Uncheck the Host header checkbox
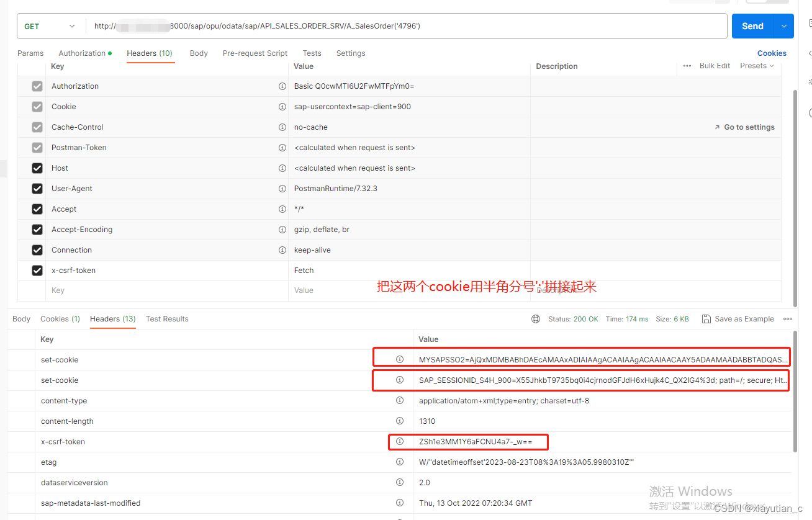The image size is (812, 520). [x=37, y=168]
